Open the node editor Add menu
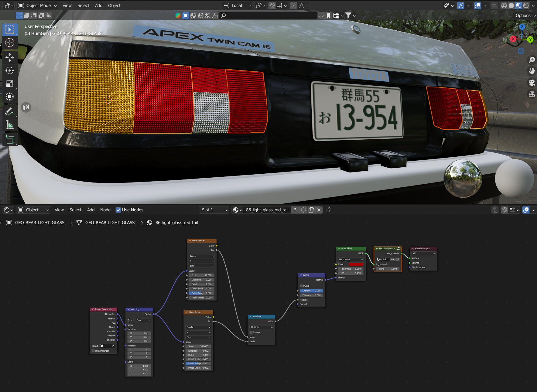Screen dimensions: 537x392 point(91,210)
